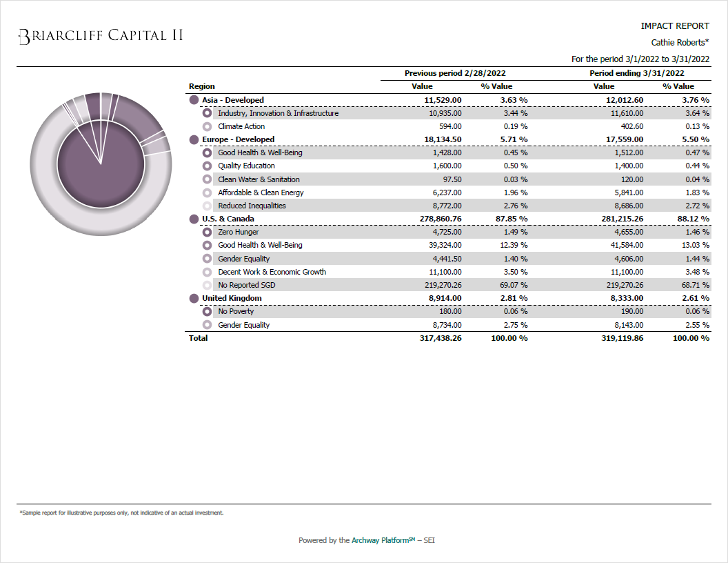Click the United Kingdom legend dot
The image size is (728, 563).
[x=194, y=298]
